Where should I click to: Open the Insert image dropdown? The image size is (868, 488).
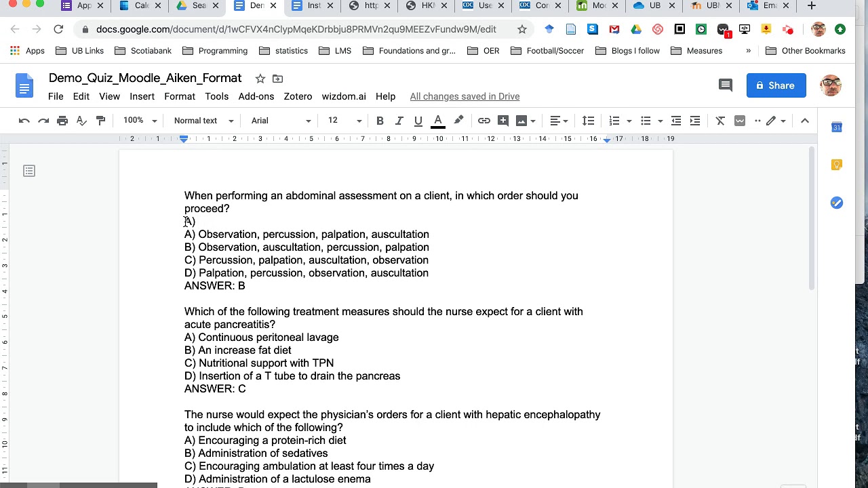526,121
